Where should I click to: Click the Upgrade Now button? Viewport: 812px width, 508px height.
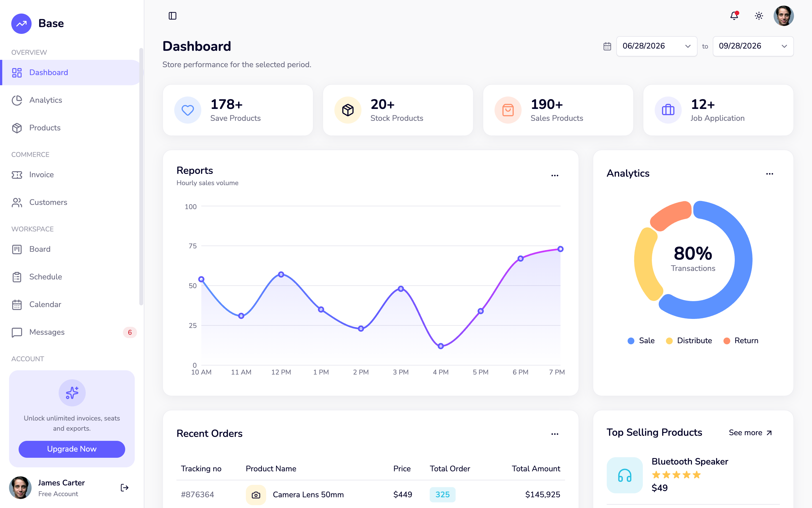[72, 449]
